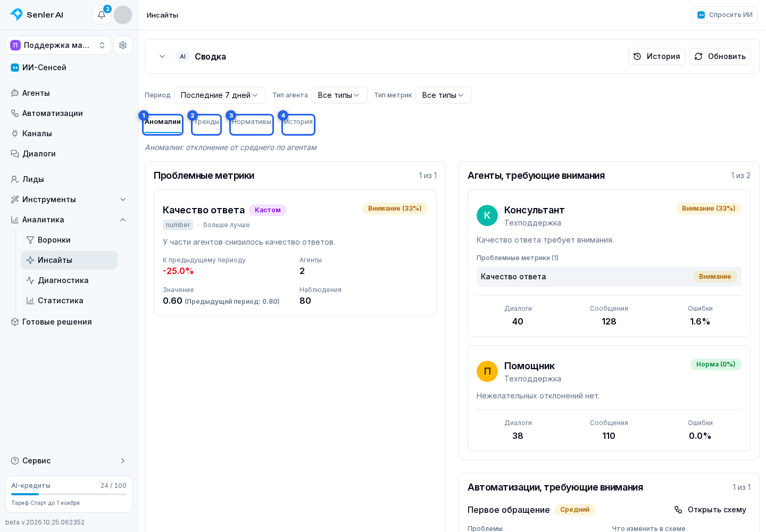Click Первое обращение automation title
Image resolution: width=766 pixels, height=532 pixels.
pyautogui.click(x=509, y=510)
